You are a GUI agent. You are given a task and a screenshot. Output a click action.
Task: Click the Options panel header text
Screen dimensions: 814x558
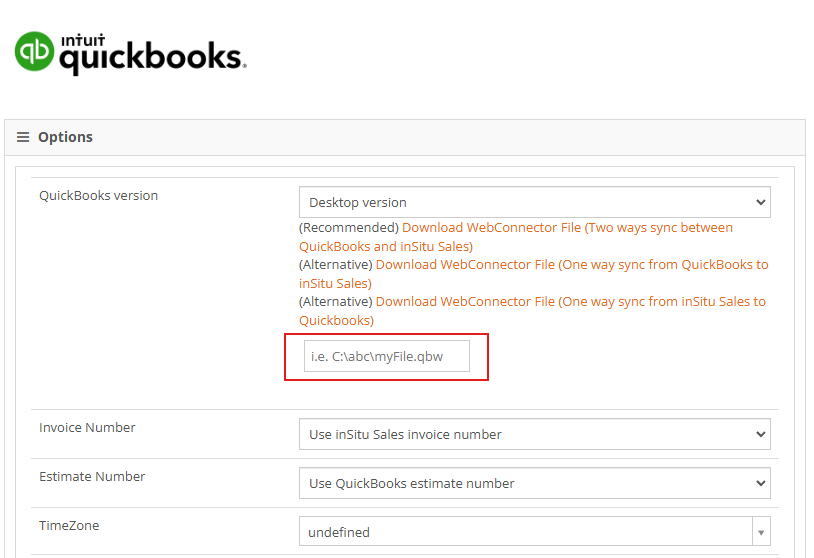pos(65,137)
